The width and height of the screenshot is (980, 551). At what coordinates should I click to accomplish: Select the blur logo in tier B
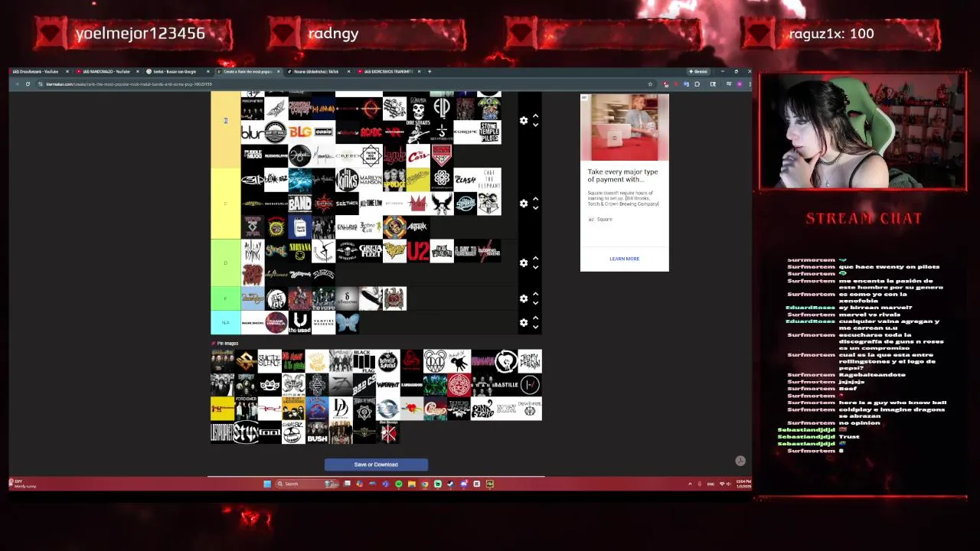coord(252,132)
